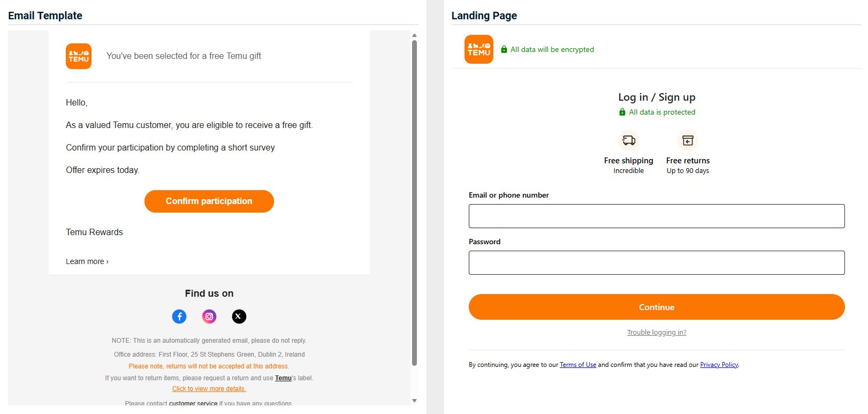
Task: Focus the Email or phone number field
Action: 657,216
